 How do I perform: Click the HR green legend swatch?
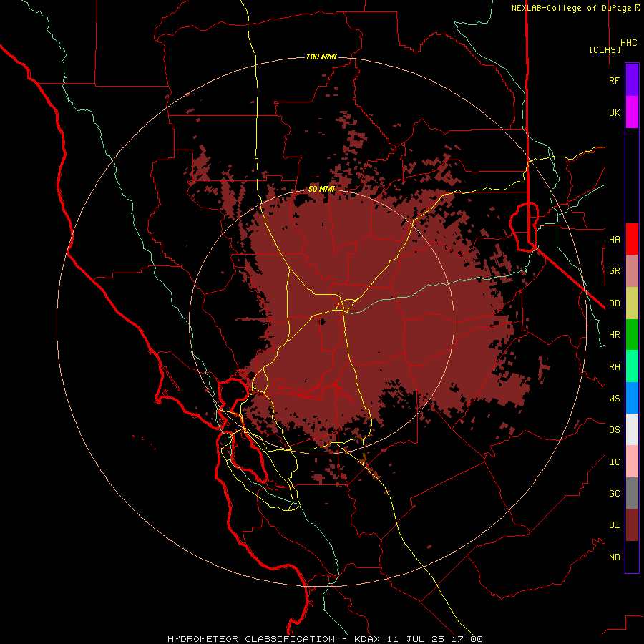pyautogui.click(x=632, y=334)
